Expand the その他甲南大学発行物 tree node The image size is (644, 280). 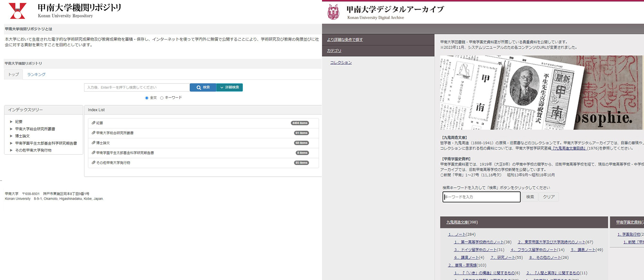click(11, 150)
